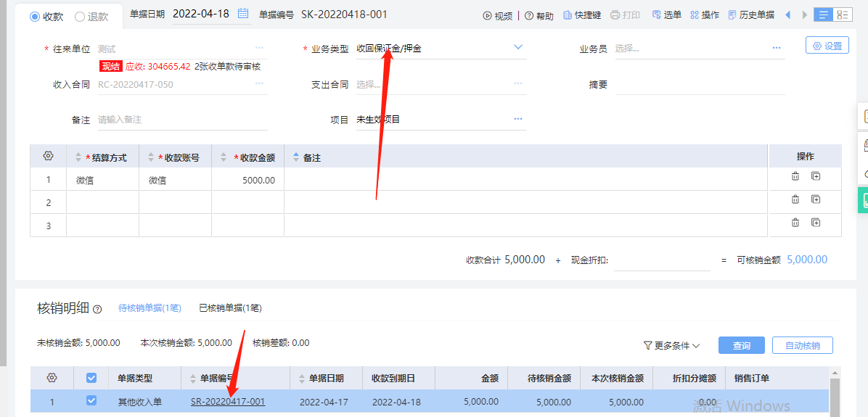Switch to 已核销单据(1笔) tab
Viewport: 868px width, 417px height.
coord(230,308)
